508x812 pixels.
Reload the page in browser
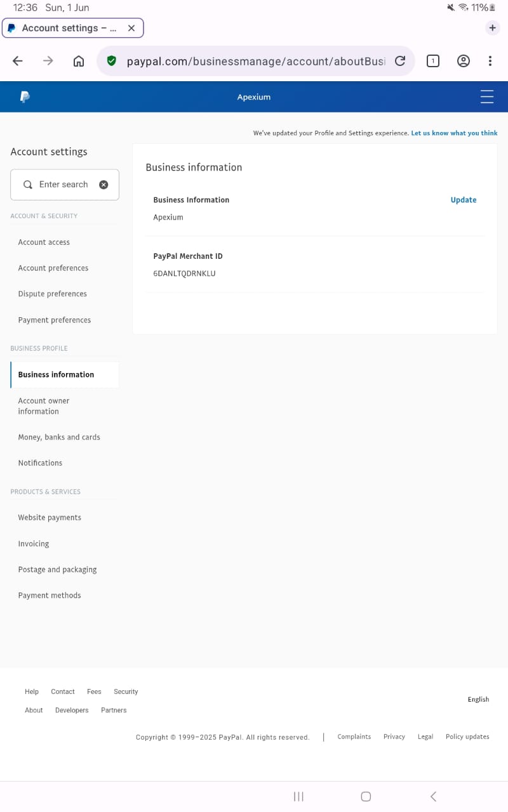point(400,61)
